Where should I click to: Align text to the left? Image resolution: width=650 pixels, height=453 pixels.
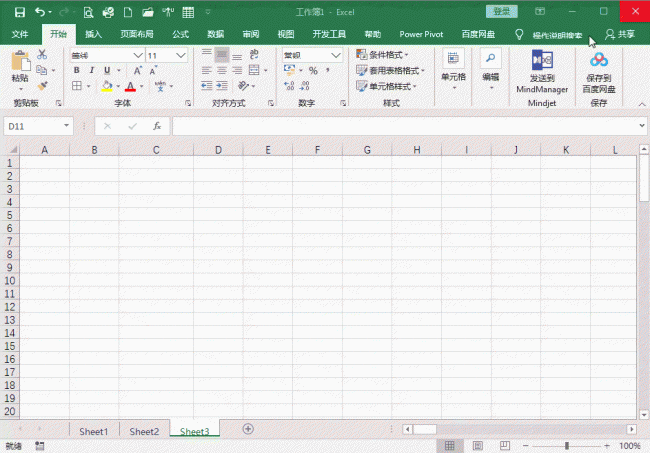[206, 70]
